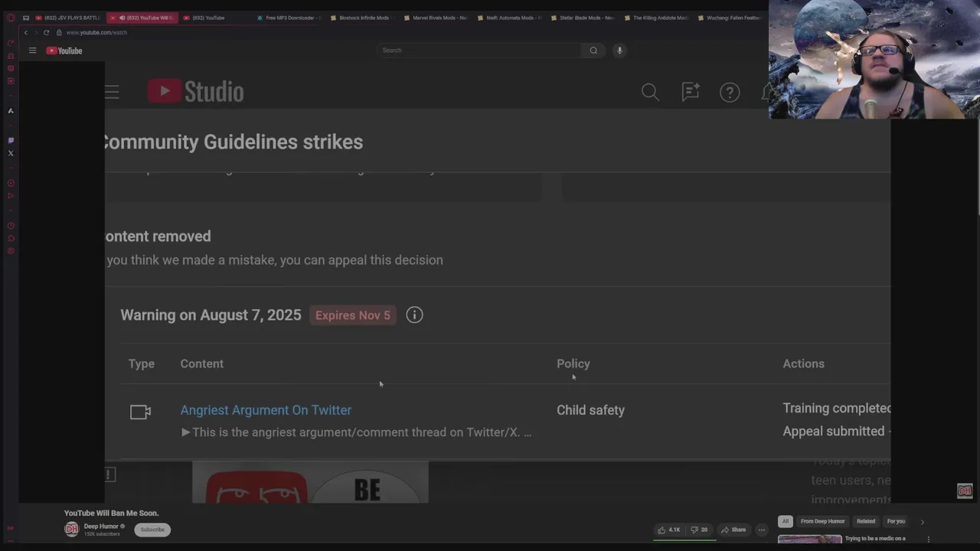Screen dimensions: 980x551
Task: Click the address bar URL youtube.com/watch
Action: point(96,32)
